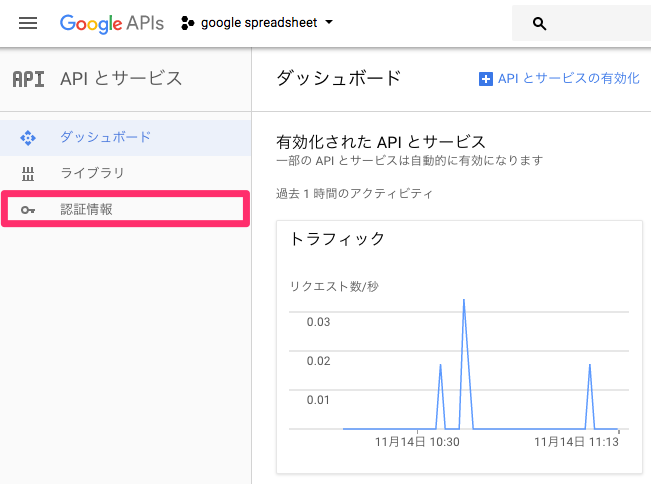The width and height of the screenshot is (651, 484).
Task: Click the API section logo icon
Action: (x=28, y=79)
